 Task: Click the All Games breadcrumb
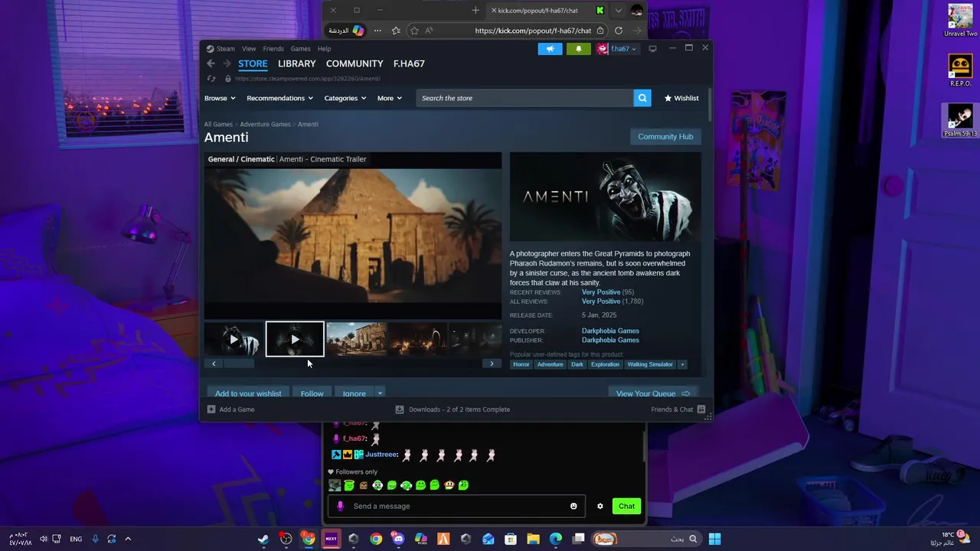pyautogui.click(x=218, y=124)
